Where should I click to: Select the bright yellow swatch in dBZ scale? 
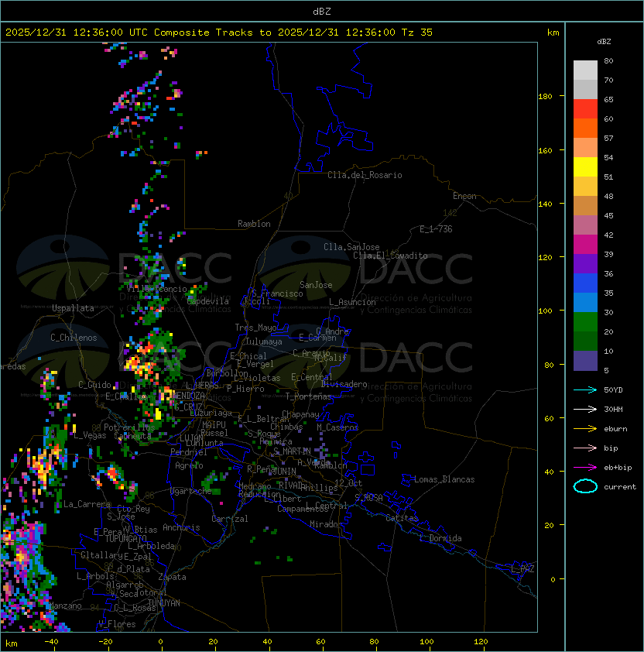click(585, 166)
